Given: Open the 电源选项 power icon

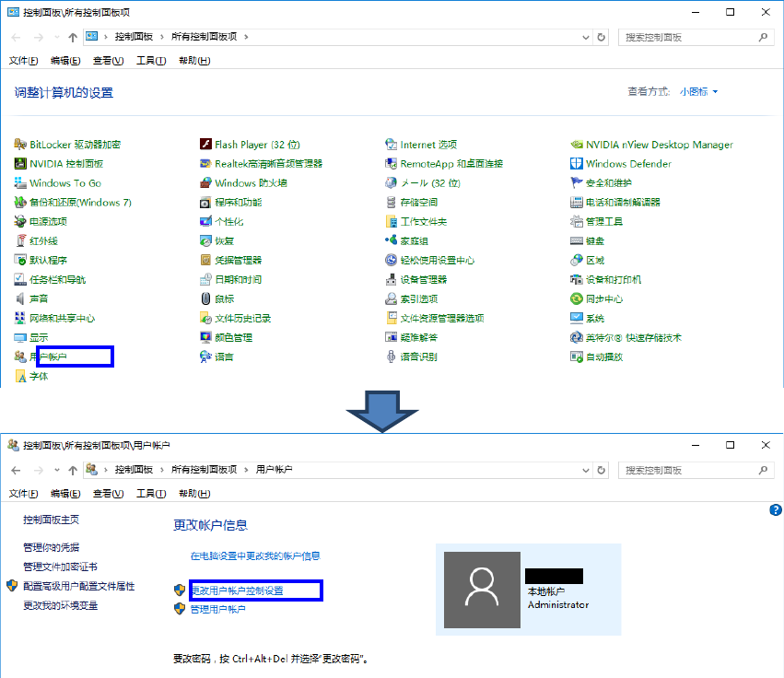Looking at the screenshot, I should pos(20,221).
